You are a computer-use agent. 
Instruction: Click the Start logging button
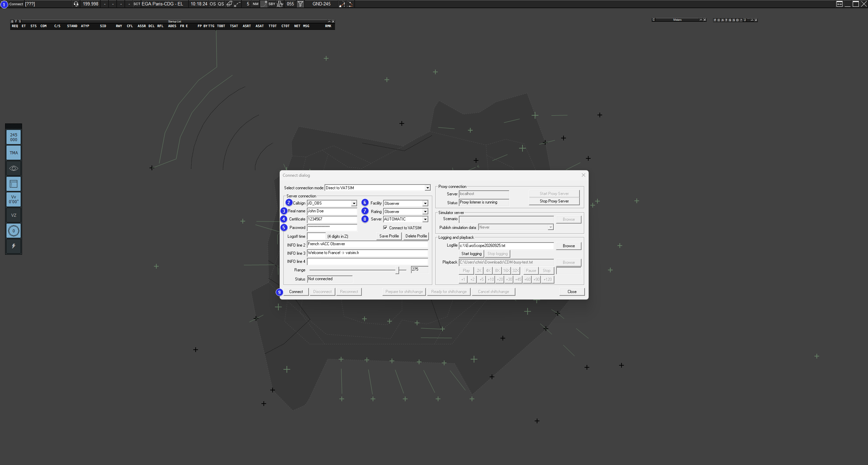click(471, 254)
